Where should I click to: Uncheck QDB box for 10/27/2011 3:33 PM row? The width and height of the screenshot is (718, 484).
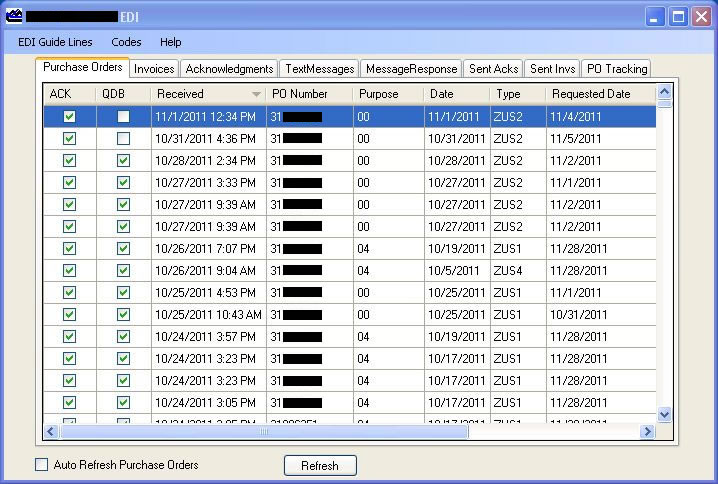[x=123, y=182]
